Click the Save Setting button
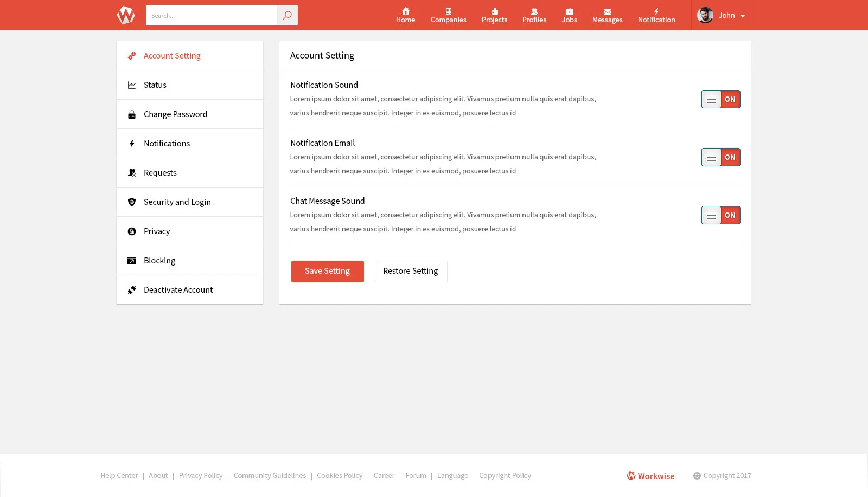868x497 pixels. point(327,271)
